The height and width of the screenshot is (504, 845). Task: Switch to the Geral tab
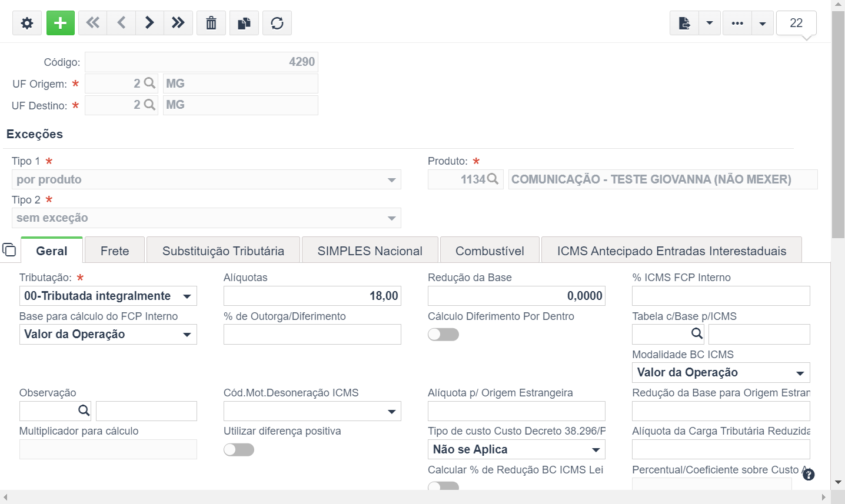coord(52,251)
